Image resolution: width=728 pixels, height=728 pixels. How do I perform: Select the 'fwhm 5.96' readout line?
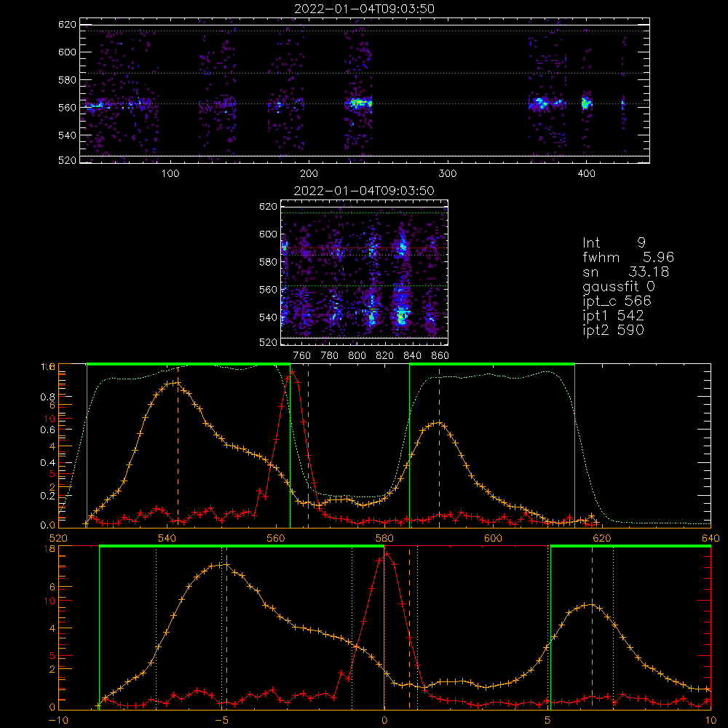tap(628, 257)
